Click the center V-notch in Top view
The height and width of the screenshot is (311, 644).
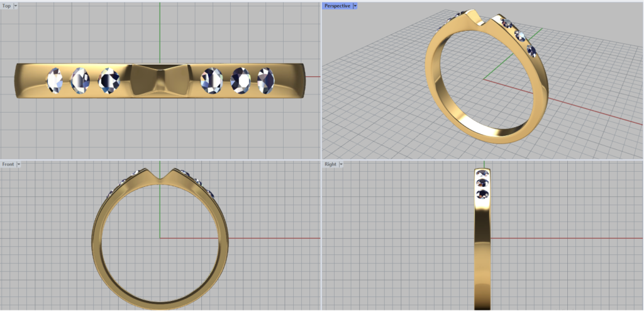pos(160,80)
